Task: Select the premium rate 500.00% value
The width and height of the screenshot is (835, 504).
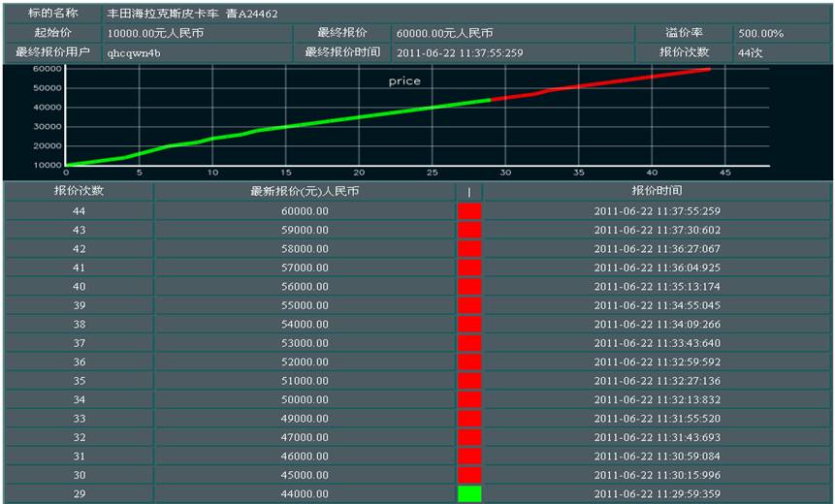Action: pos(760,34)
